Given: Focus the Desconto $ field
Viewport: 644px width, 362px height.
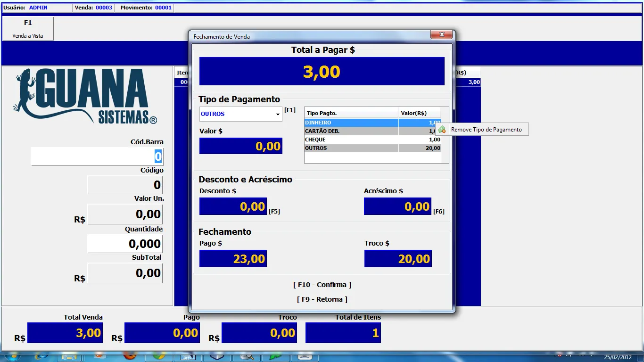Looking at the screenshot, I should coord(233,206).
